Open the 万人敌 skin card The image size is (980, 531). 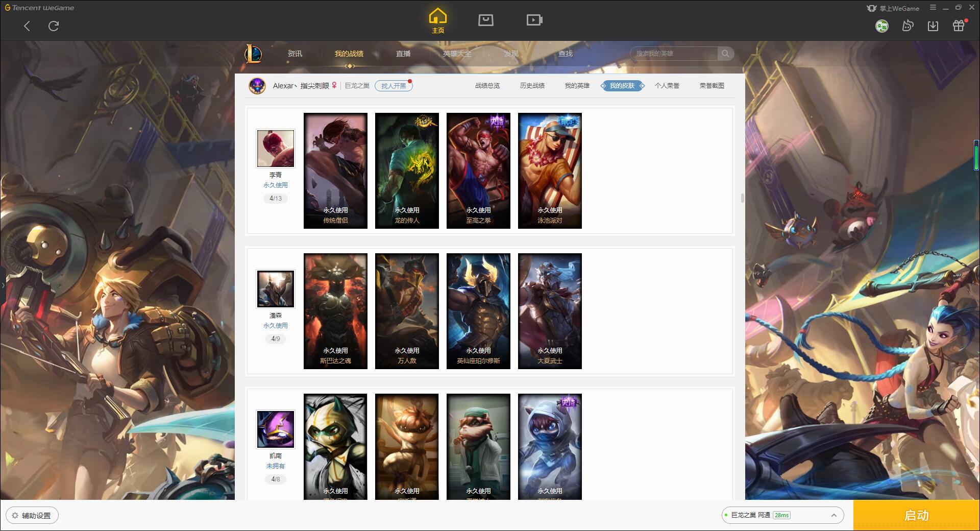[x=407, y=311]
